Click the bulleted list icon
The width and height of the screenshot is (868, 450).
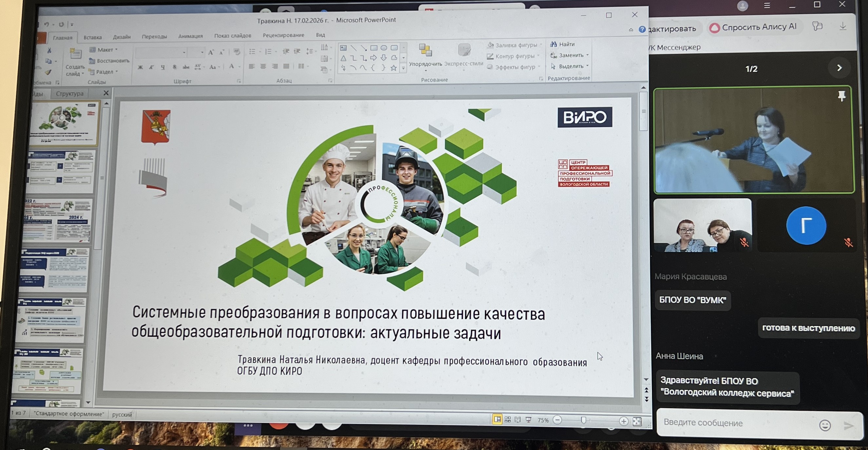[x=252, y=51]
